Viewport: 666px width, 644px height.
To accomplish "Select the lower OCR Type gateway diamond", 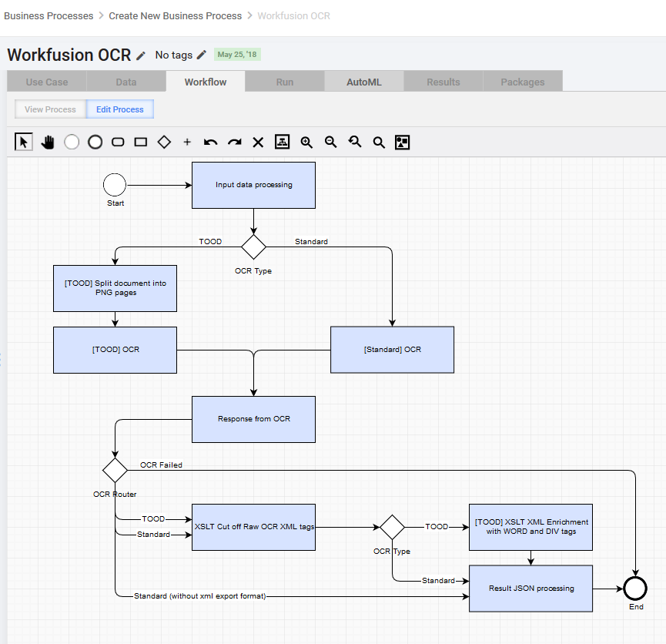I will (x=392, y=527).
